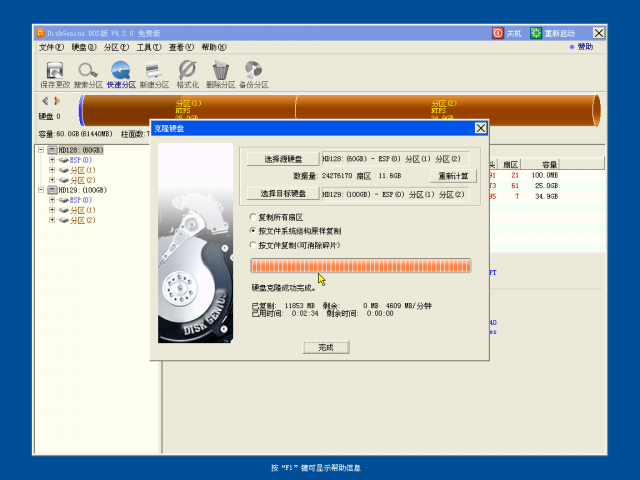640x480 pixels.
Task: Click the 备份分区 backup partition icon
Action: 253,74
